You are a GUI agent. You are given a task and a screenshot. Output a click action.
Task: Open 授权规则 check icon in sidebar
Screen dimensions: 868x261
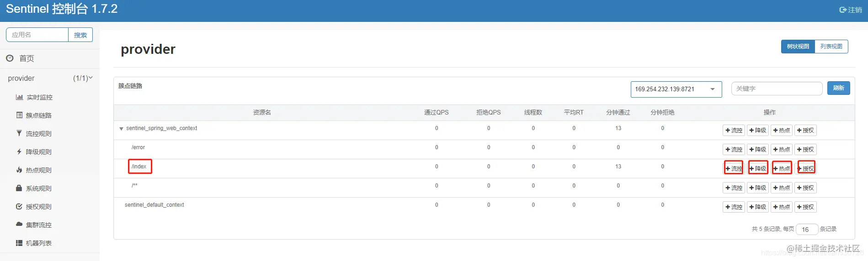pyautogui.click(x=19, y=206)
